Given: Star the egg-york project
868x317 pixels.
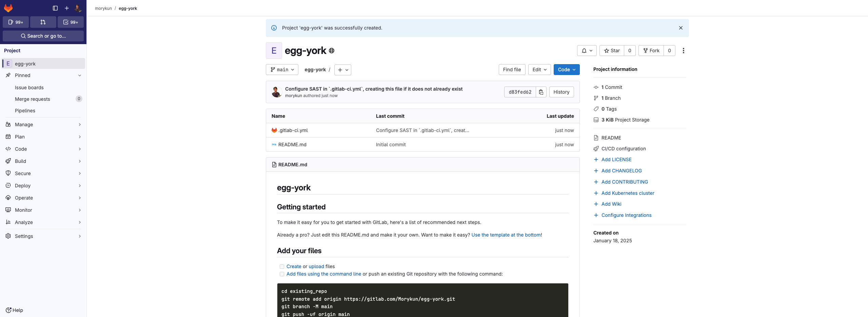Looking at the screenshot, I should click(x=612, y=50).
